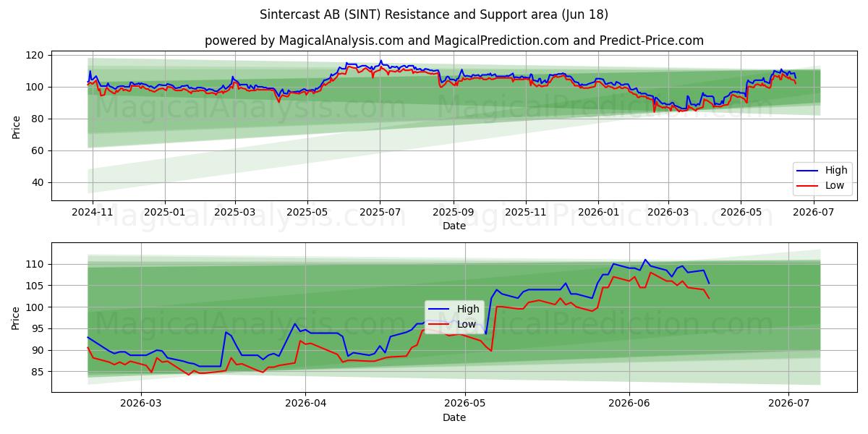Image resolution: width=868 pixels, height=434 pixels.
Task: Click the '2025-01' date tick on top chart
Action: tap(165, 212)
